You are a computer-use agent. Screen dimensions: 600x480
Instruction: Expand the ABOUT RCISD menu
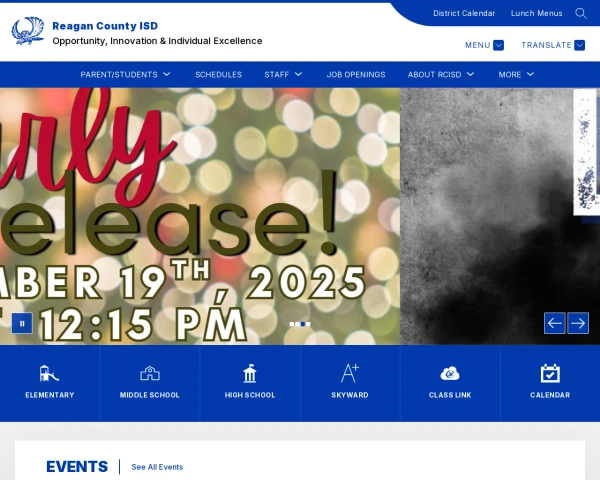point(441,74)
